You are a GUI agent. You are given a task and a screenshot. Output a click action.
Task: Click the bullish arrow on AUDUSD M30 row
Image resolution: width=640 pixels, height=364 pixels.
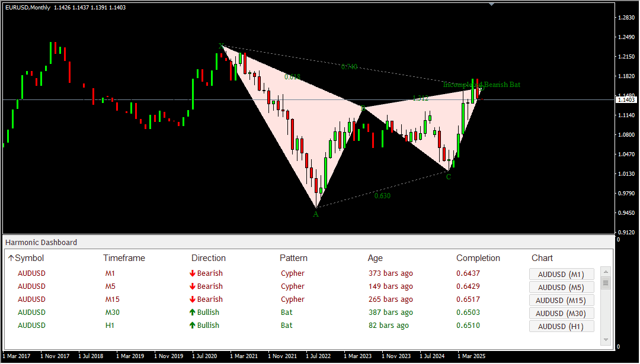[x=193, y=313]
